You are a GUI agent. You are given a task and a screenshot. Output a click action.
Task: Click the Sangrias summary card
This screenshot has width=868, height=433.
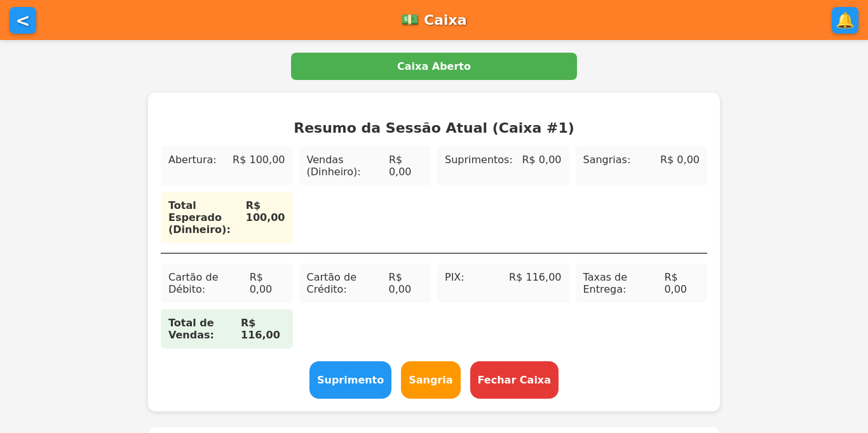641,165
